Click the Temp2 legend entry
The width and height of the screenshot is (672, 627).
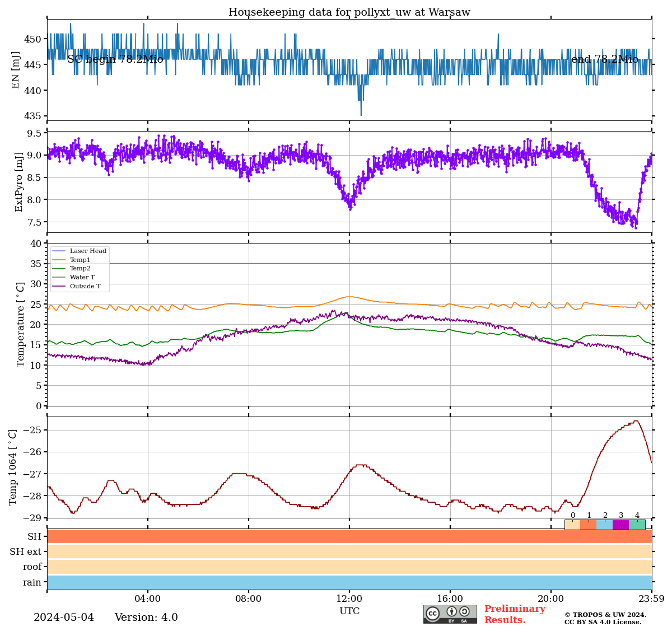point(71,269)
